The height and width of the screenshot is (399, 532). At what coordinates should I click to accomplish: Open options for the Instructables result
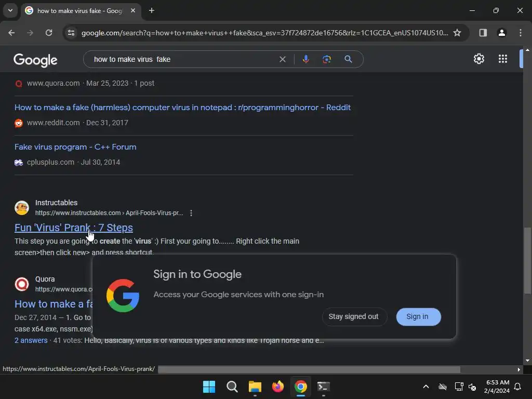pyautogui.click(x=191, y=213)
